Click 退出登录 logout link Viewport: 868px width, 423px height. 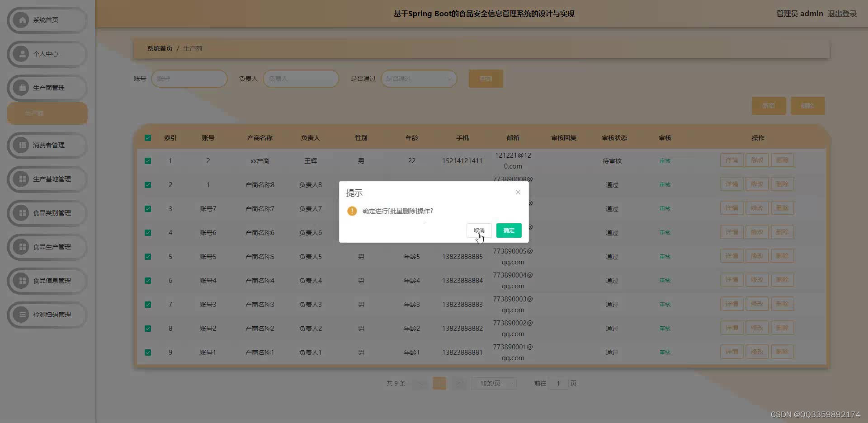tap(842, 14)
